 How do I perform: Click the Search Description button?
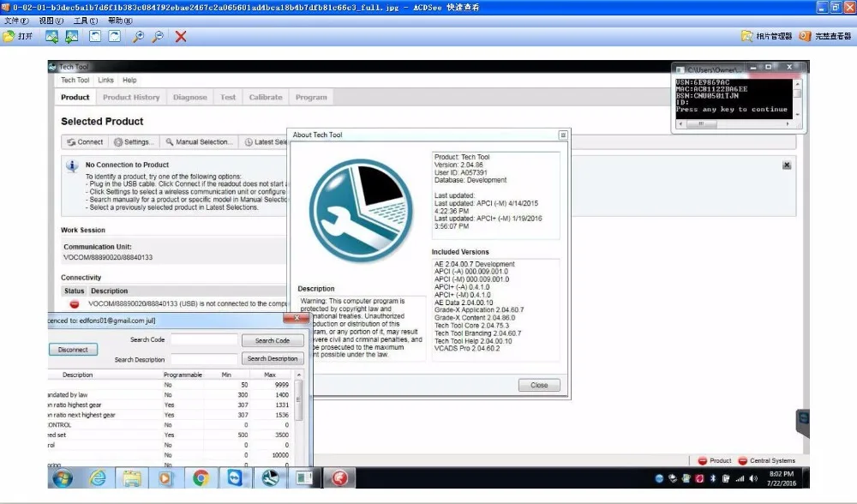click(x=273, y=358)
